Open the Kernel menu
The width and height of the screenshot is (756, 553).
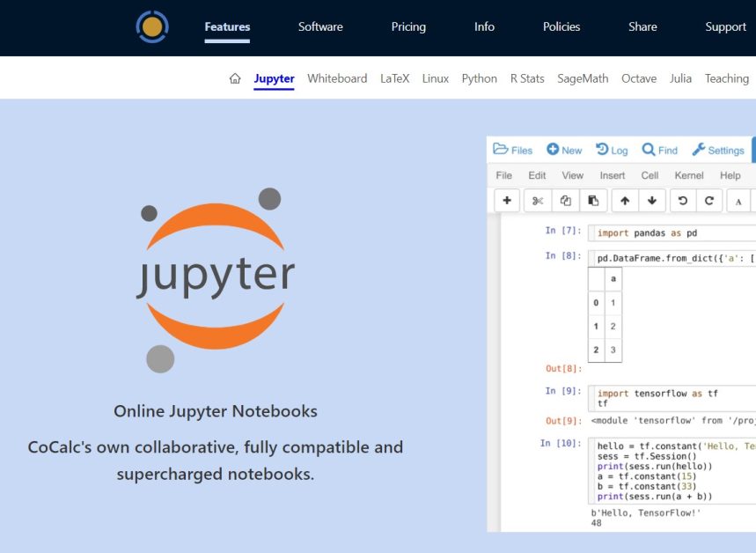click(x=690, y=174)
